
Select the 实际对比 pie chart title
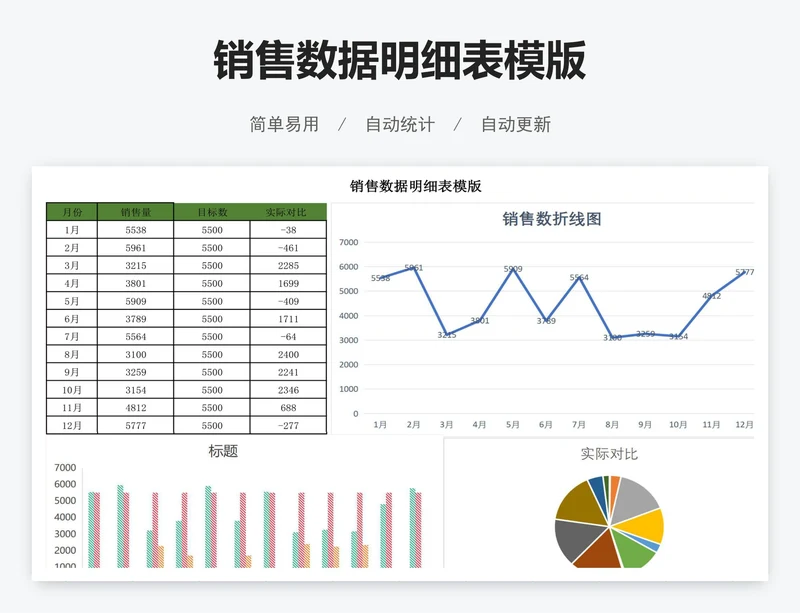(x=609, y=454)
